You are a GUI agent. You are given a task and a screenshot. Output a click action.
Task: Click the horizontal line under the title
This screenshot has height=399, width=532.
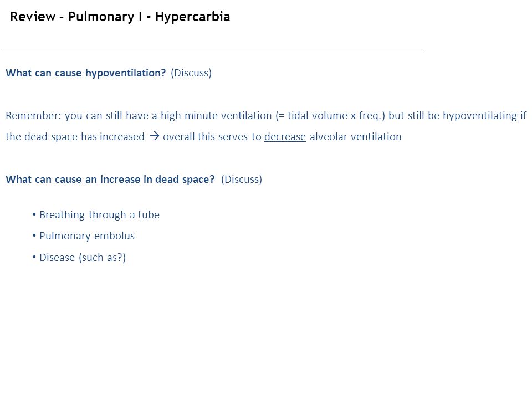pyautogui.click(x=211, y=49)
